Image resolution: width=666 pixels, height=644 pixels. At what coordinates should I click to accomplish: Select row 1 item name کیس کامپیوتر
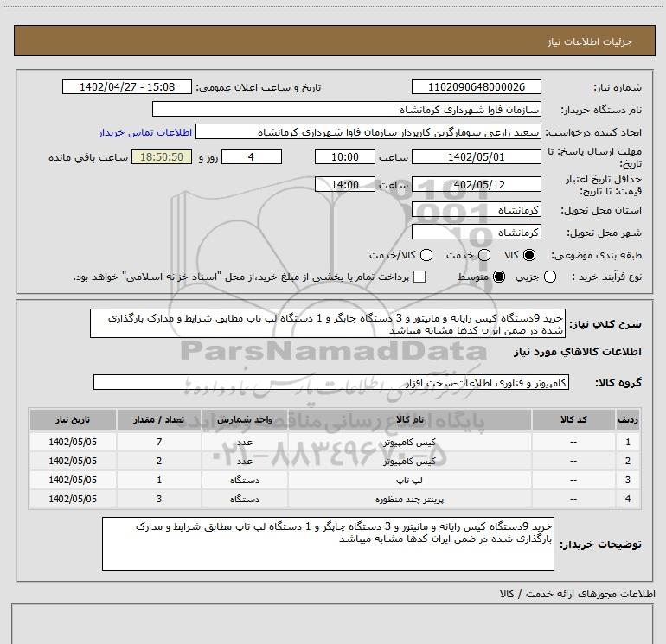[409, 443]
